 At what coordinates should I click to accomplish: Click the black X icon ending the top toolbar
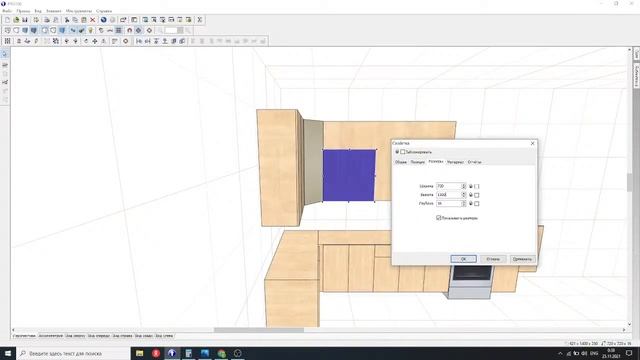(200, 20)
